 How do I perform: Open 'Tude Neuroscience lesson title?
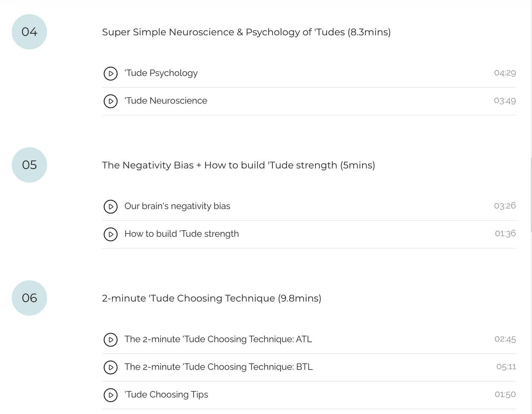point(166,101)
